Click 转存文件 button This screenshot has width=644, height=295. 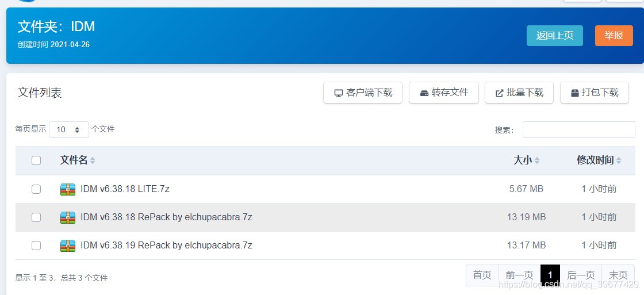tap(444, 93)
